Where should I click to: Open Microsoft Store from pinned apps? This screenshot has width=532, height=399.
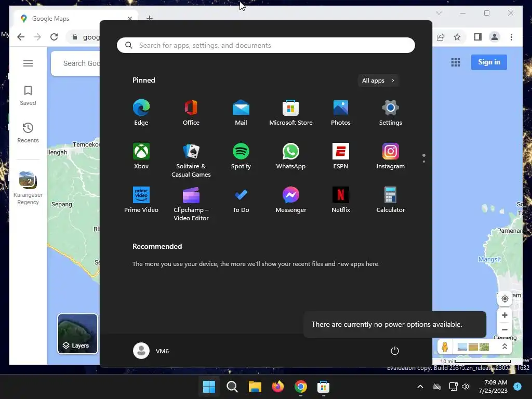pos(291,113)
